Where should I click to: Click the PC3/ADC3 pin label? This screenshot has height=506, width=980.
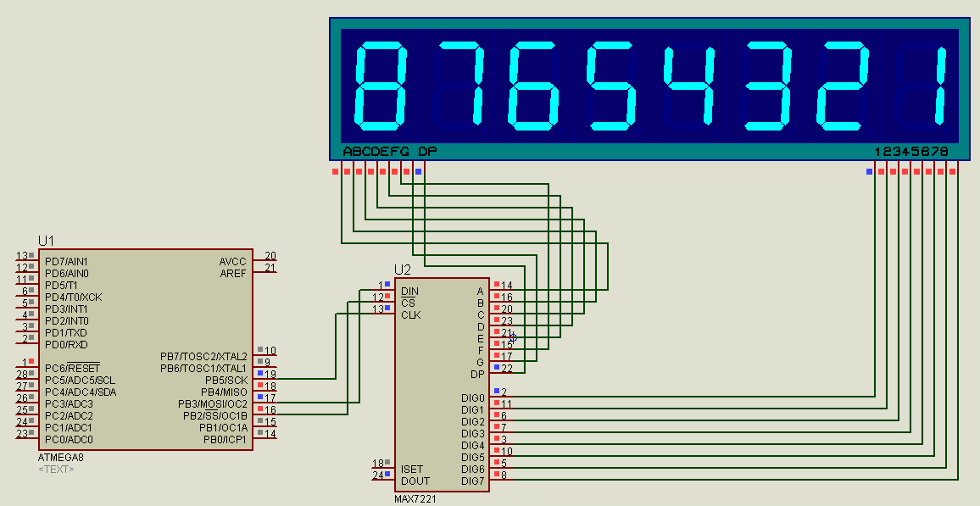(69, 404)
